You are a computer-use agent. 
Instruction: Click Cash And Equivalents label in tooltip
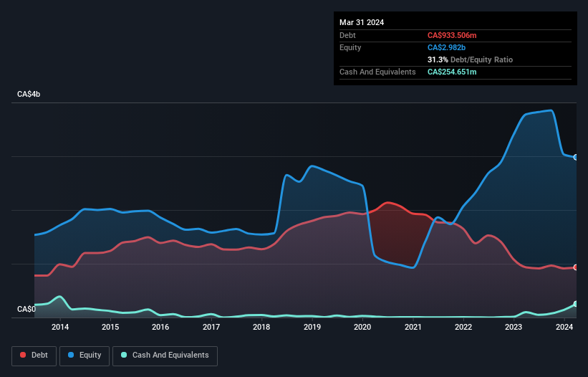(x=377, y=72)
